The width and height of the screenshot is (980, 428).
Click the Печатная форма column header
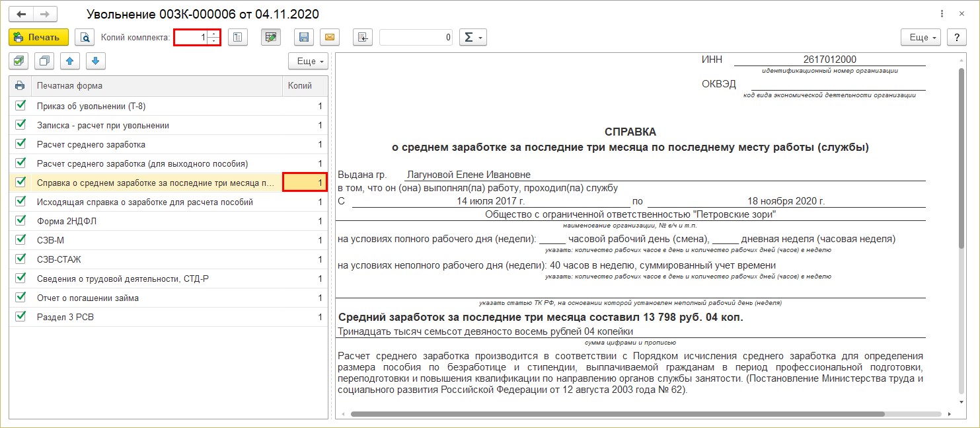pyautogui.click(x=157, y=85)
